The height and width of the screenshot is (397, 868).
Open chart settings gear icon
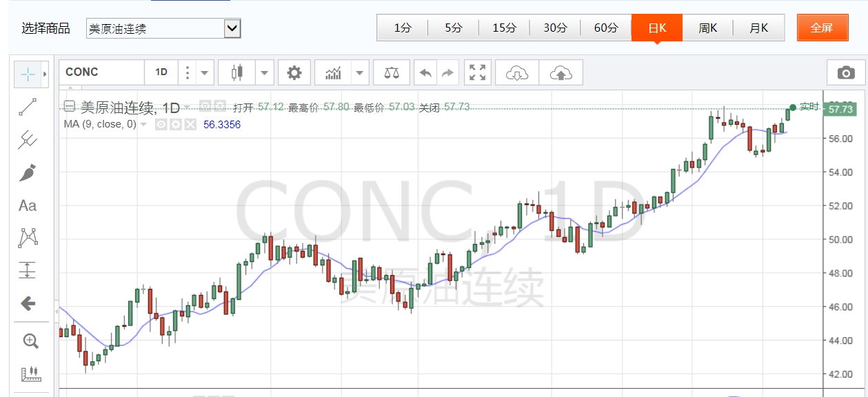(294, 72)
